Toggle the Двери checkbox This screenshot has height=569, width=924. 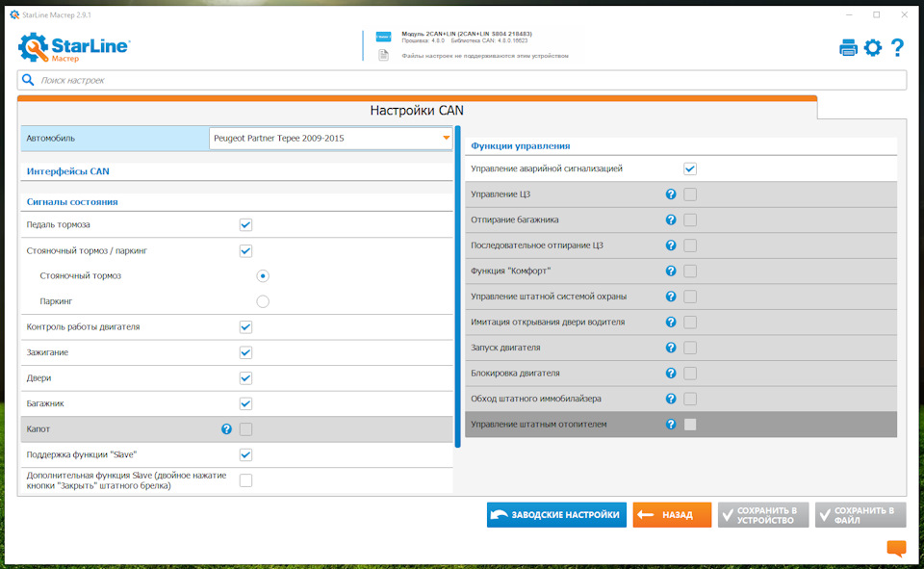tap(245, 378)
